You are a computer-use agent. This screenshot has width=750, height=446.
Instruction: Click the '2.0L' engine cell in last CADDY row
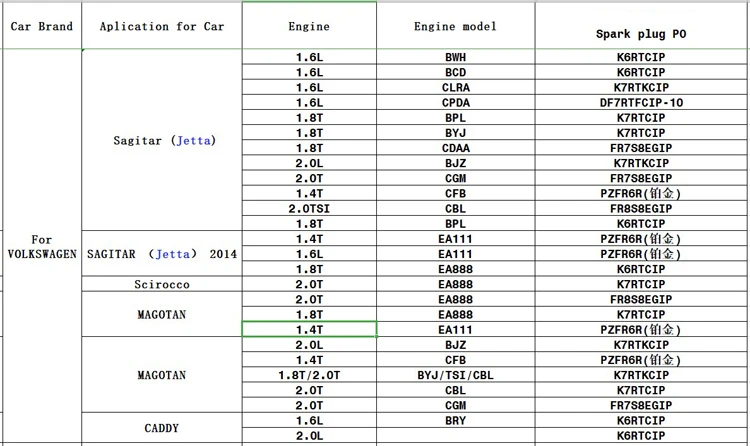[x=309, y=435]
